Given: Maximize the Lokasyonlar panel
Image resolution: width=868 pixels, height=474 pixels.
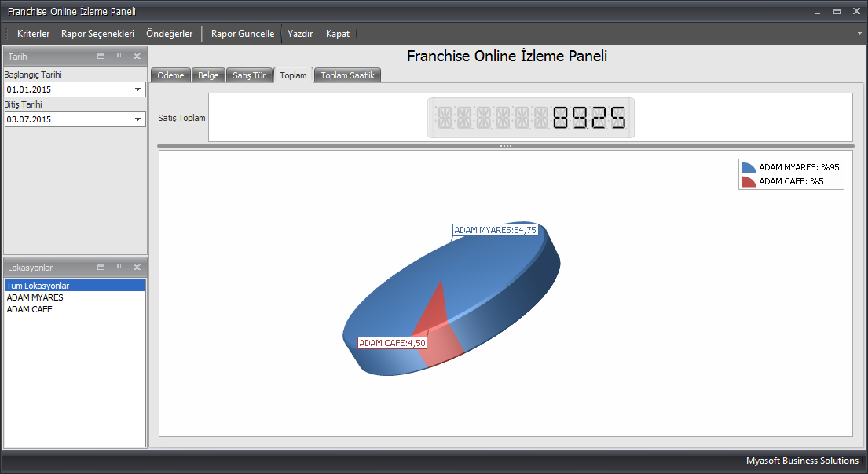Looking at the screenshot, I should (101, 268).
